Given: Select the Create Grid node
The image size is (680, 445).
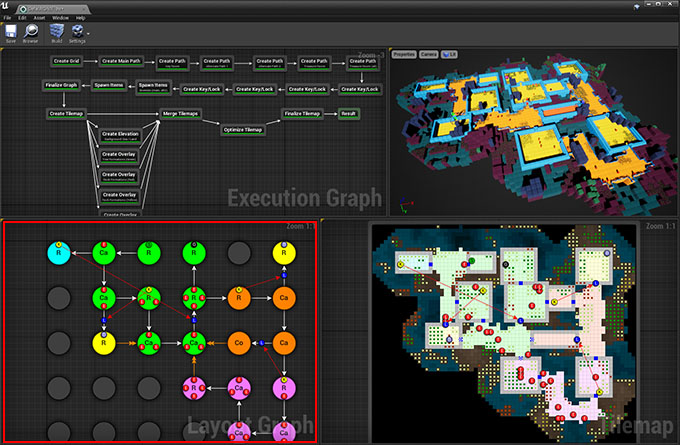Looking at the screenshot, I should coord(66,61).
